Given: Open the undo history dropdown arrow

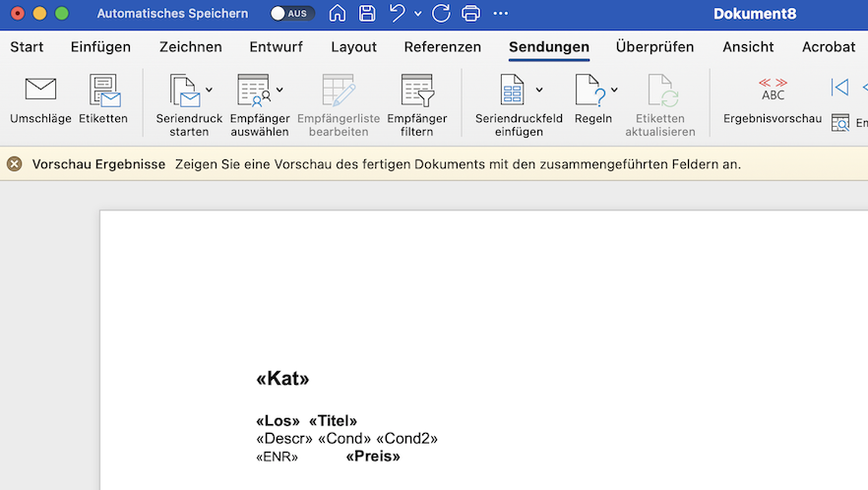Looking at the screenshot, I should click(418, 14).
